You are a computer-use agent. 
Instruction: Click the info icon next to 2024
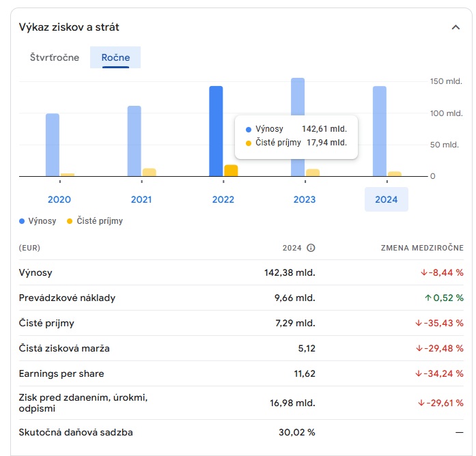(311, 248)
